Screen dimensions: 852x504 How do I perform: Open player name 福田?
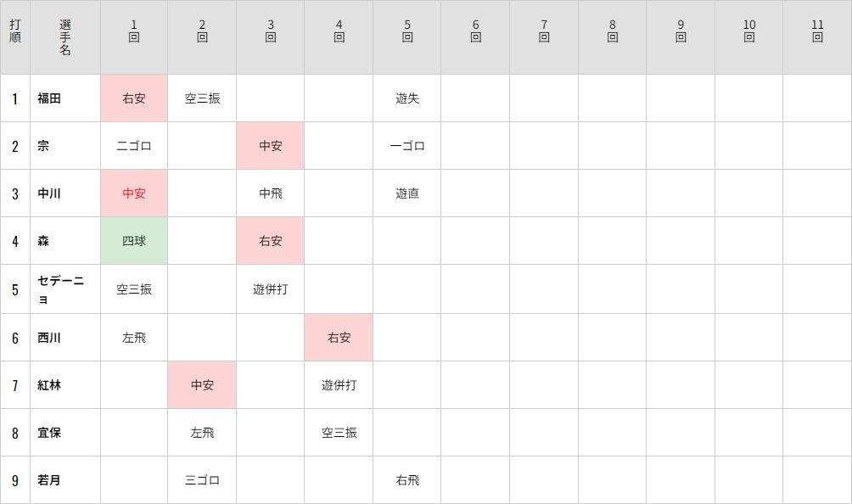(49, 98)
